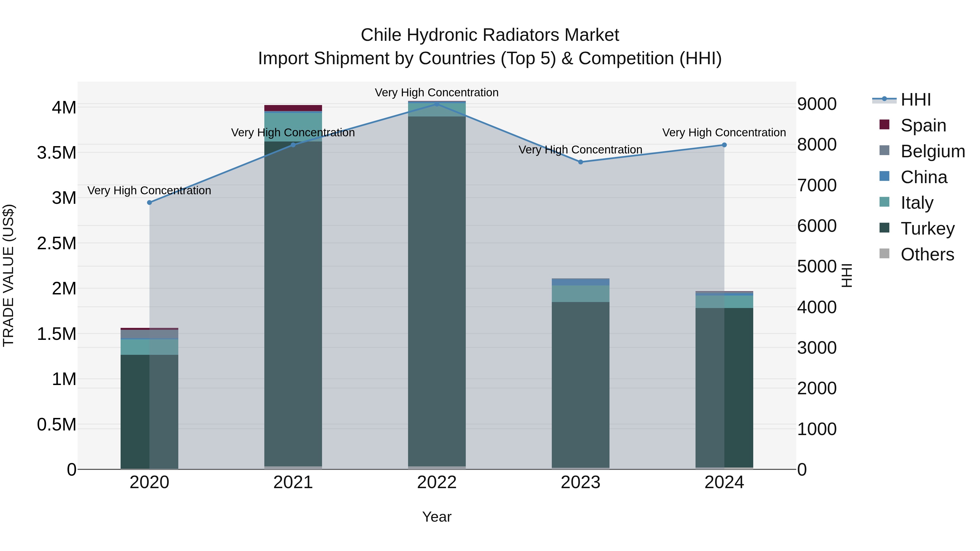Viewport: 980px width, 551px height.
Task: Click the China bar segment for 2023
Action: pos(581,282)
